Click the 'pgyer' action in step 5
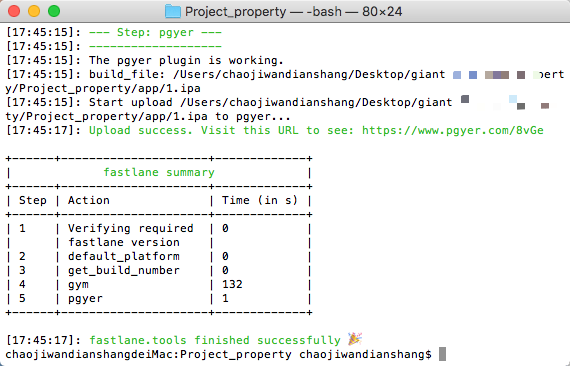The width and height of the screenshot is (570, 366). (x=85, y=299)
